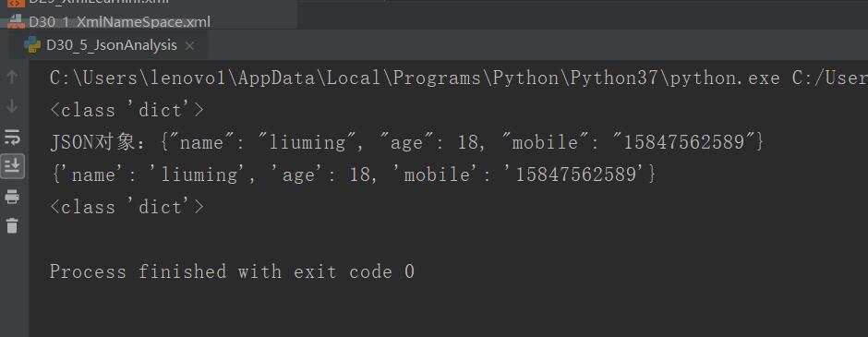Click the Down the Stack Trace arrow

point(12,107)
